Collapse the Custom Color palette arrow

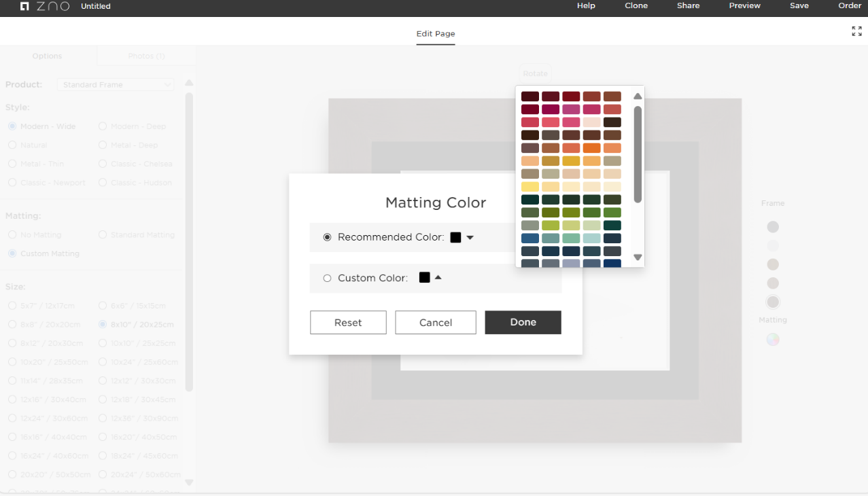click(x=438, y=277)
